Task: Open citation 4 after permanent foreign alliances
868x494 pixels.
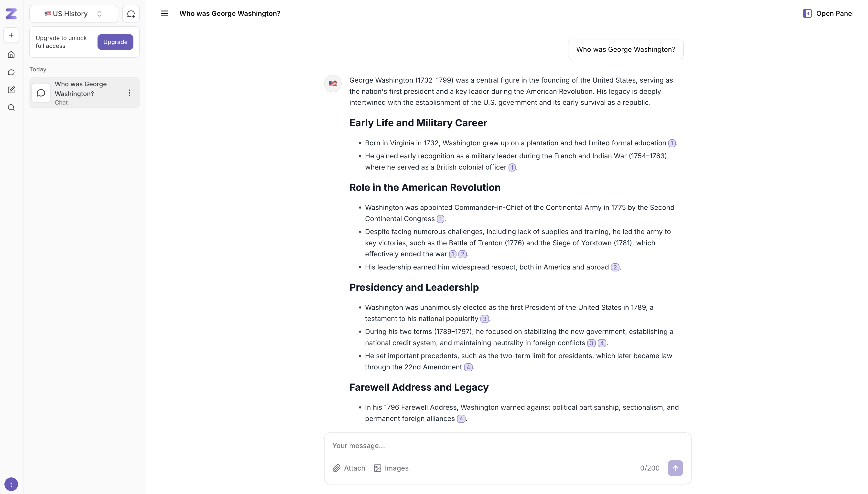Action: [461, 418]
